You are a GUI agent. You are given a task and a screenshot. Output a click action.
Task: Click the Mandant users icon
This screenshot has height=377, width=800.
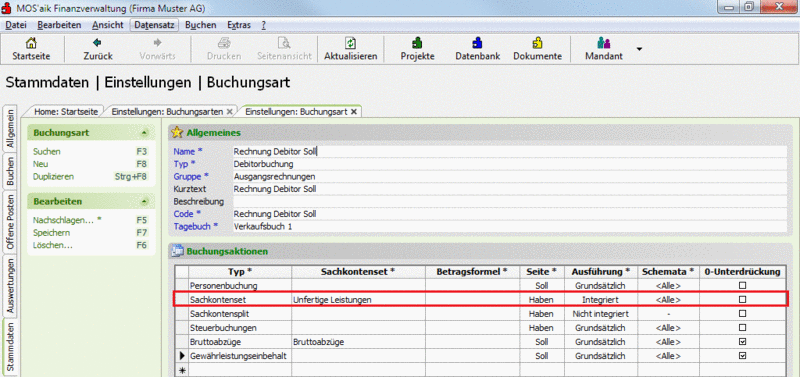(604, 43)
